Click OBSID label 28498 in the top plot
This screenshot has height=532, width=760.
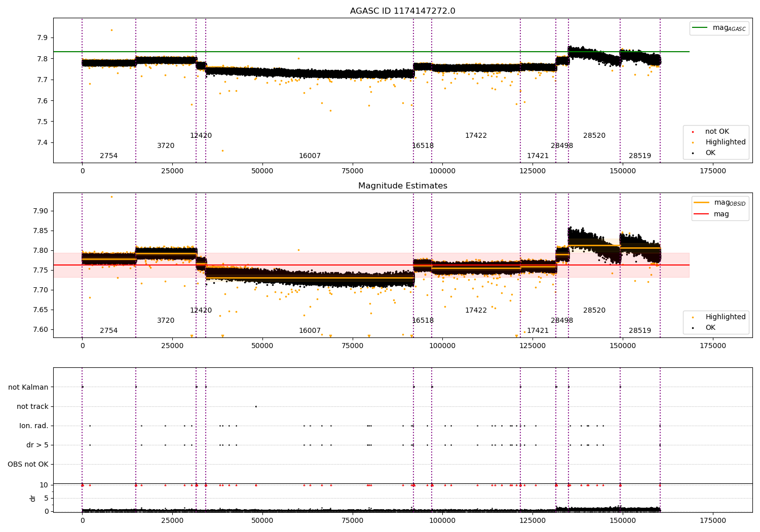[x=562, y=146]
